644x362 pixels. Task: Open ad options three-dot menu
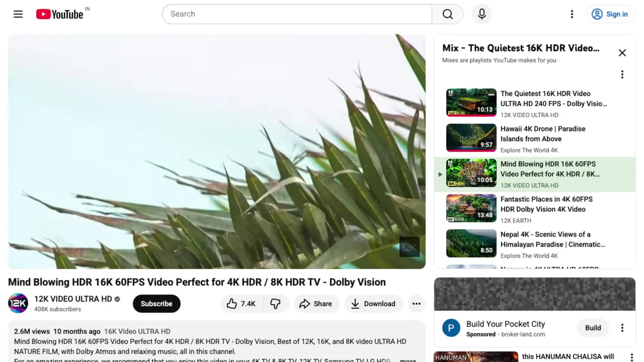coord(622,328)
